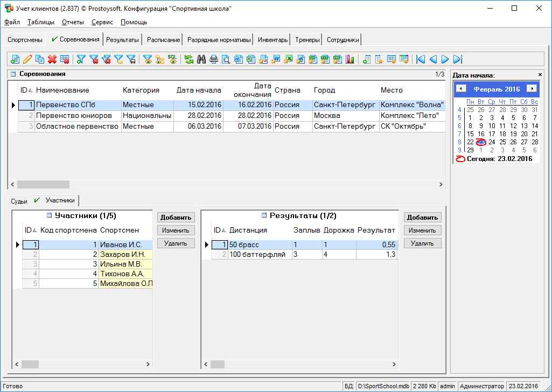Advance calendar to next month
The height and width of the screenshot is (392, 552).
[532, 89]
